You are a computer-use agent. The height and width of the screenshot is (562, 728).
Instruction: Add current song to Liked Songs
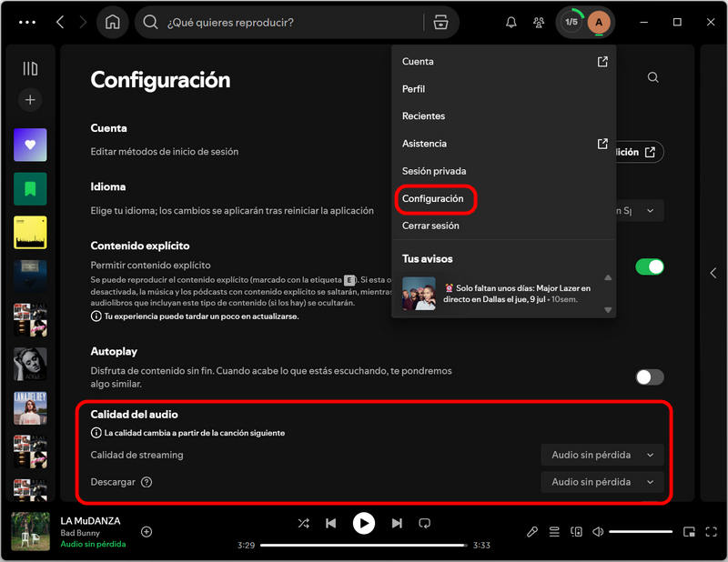click(x=147, y=532)
